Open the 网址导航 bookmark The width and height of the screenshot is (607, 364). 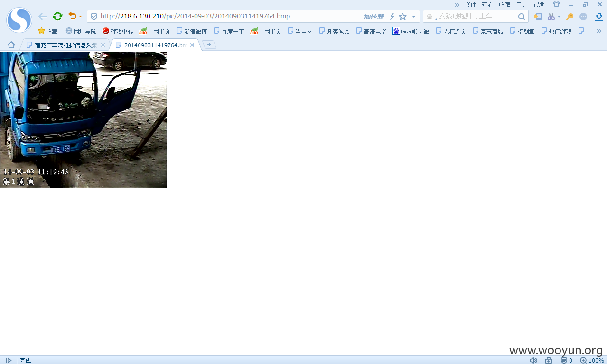(x=81, y=31)
